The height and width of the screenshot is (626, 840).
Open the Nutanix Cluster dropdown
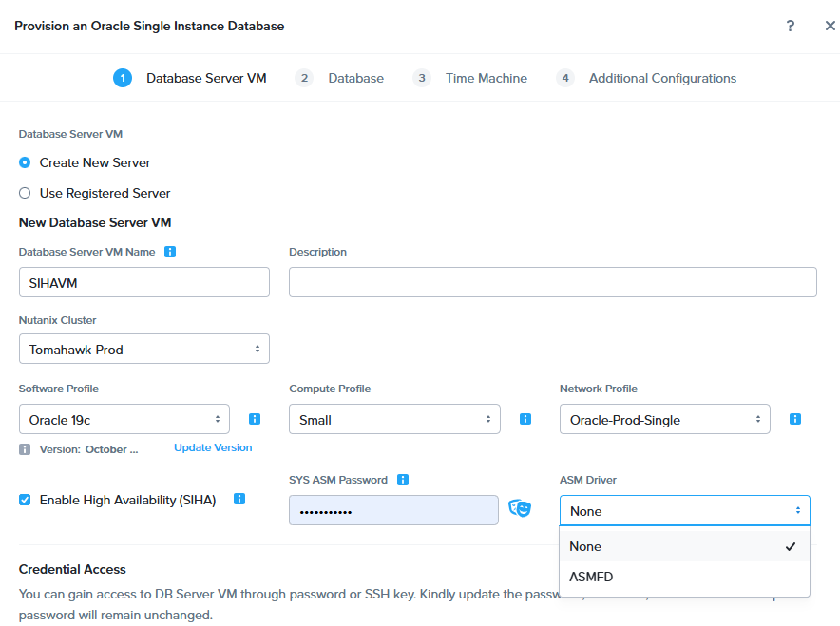click(144, 349)
